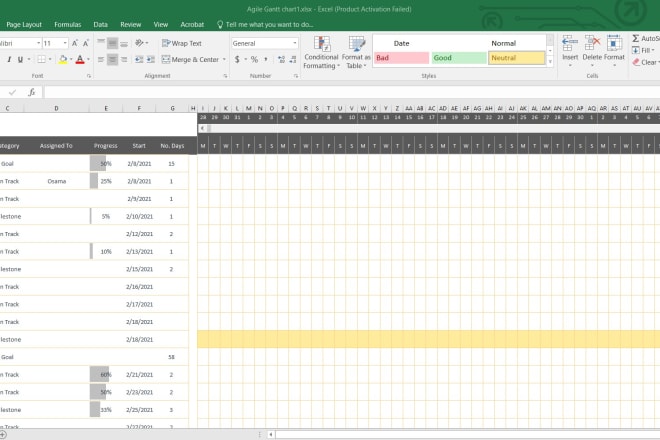Add new sheet plus icon
This screenshot has width=660, height=440.
(x=3, y=435)
